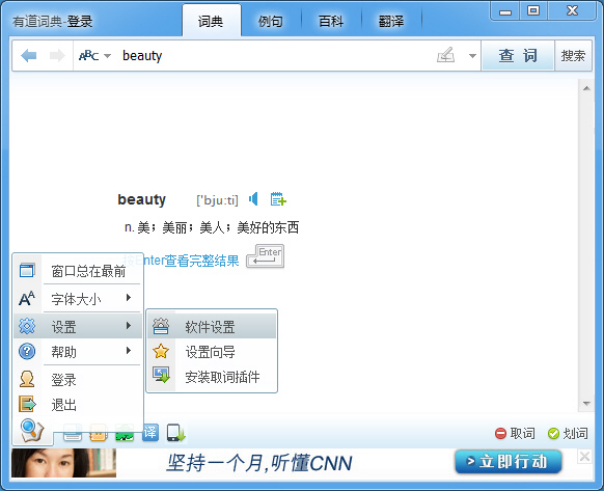Toggle 划词 selection translate option
The image size is (604, 491).
click(x=567, y=433)
